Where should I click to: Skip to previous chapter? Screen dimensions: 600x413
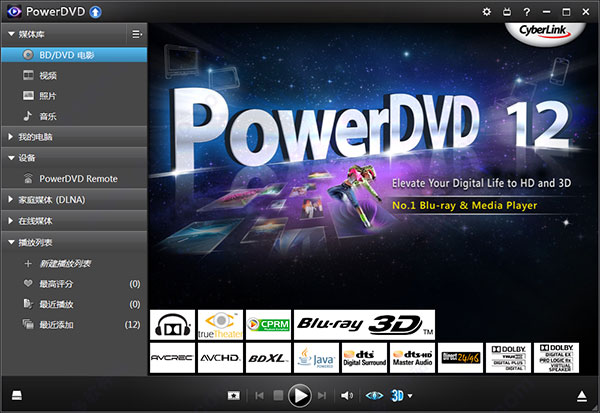260,396
